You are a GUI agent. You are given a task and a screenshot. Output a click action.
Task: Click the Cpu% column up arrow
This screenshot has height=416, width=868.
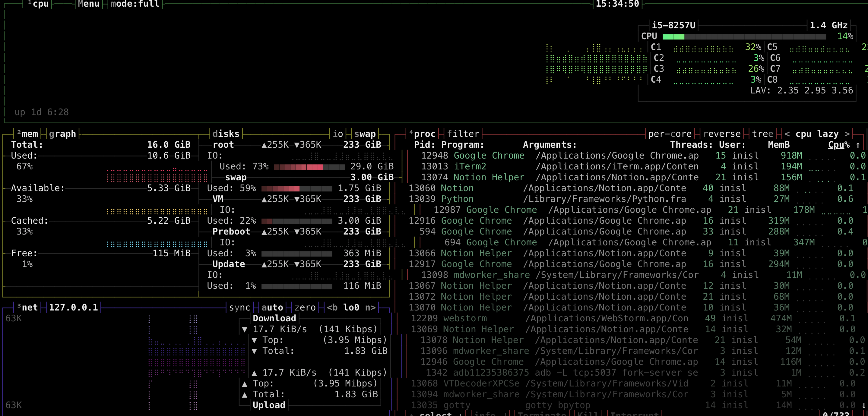pyautogui.click(x=858, y=145)
